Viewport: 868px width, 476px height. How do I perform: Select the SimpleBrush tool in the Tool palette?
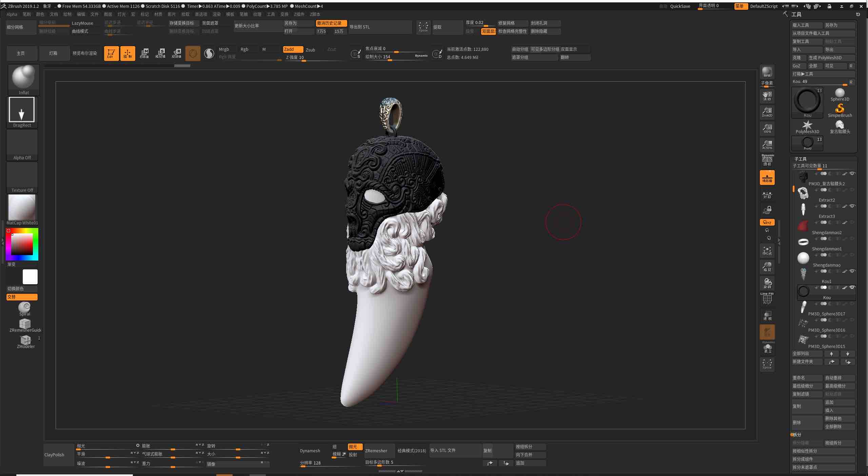click(839, 109)
